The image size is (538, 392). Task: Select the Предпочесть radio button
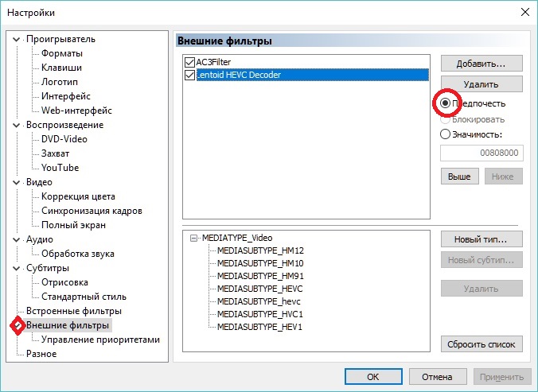(445, 103)
